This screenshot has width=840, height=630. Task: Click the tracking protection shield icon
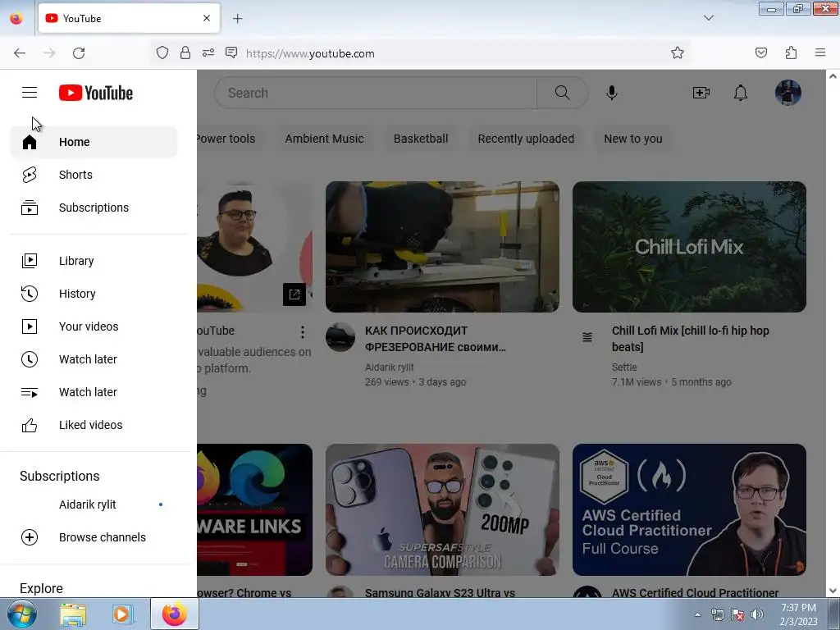(162, 52)
